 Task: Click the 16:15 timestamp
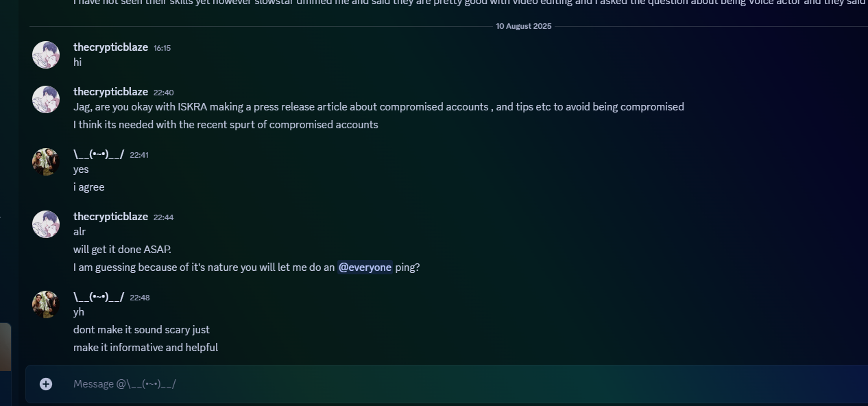tap(162, 48)
